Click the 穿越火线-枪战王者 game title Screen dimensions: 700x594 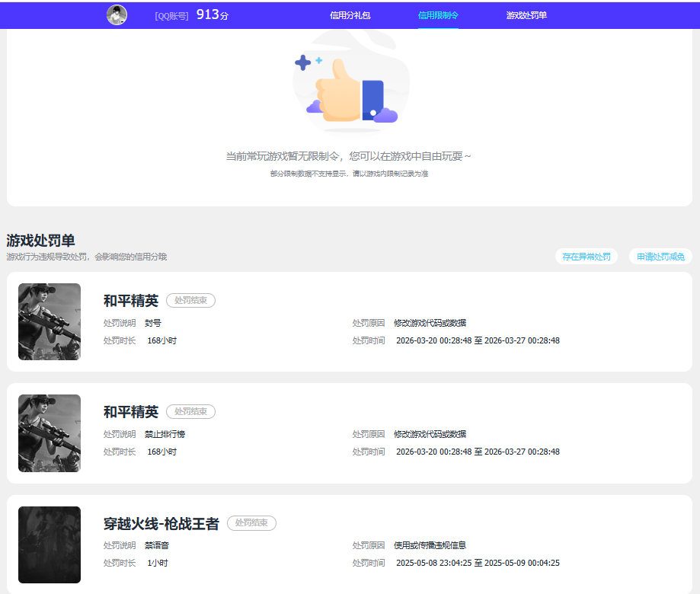tap(161, 524)
